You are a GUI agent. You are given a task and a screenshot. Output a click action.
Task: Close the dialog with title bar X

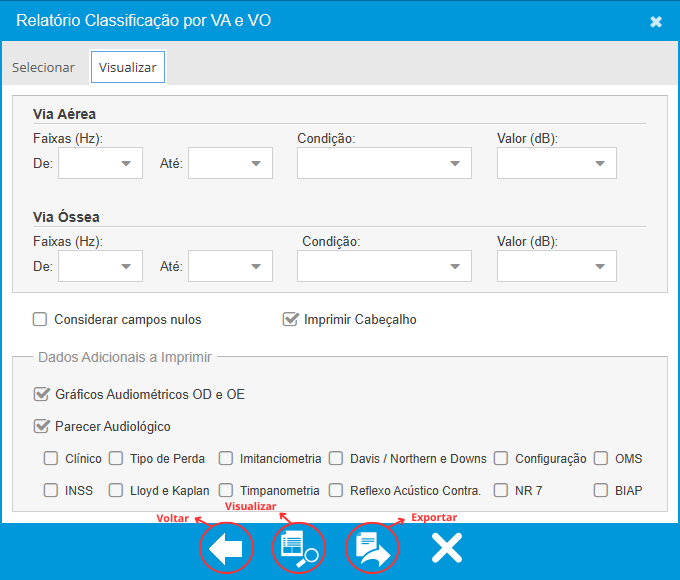(656, 21)
